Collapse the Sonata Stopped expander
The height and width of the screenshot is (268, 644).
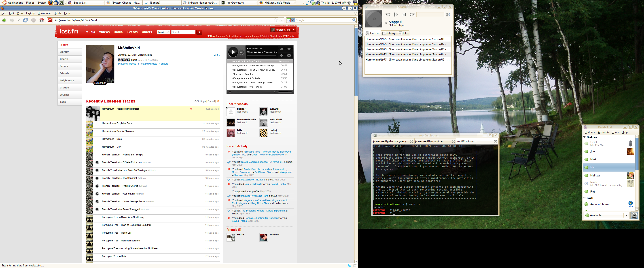click(x=386, y=23)
